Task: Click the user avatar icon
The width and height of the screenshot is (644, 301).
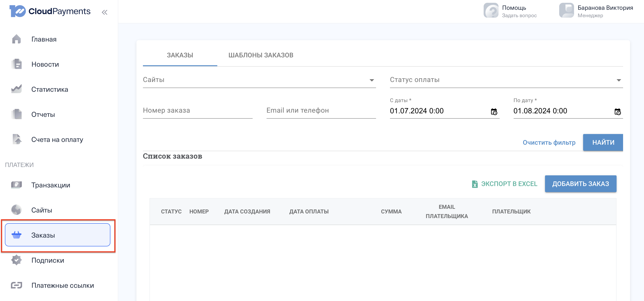Action: click(x=567, y=10)
